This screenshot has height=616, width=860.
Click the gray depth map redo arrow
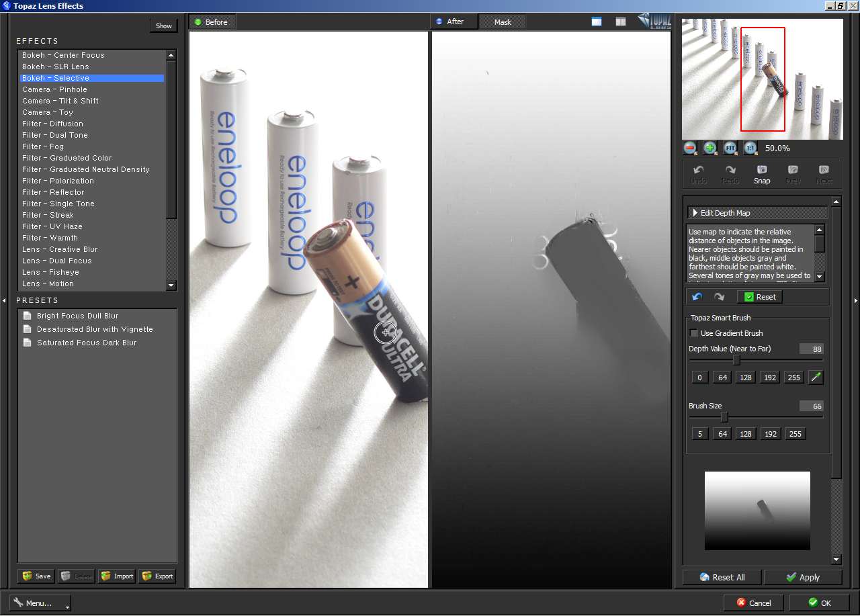click(x=719, y=297)
